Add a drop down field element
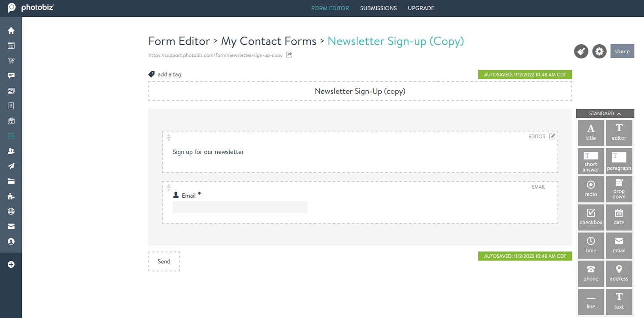Viewport: 644px width, 318px height. 619,189
